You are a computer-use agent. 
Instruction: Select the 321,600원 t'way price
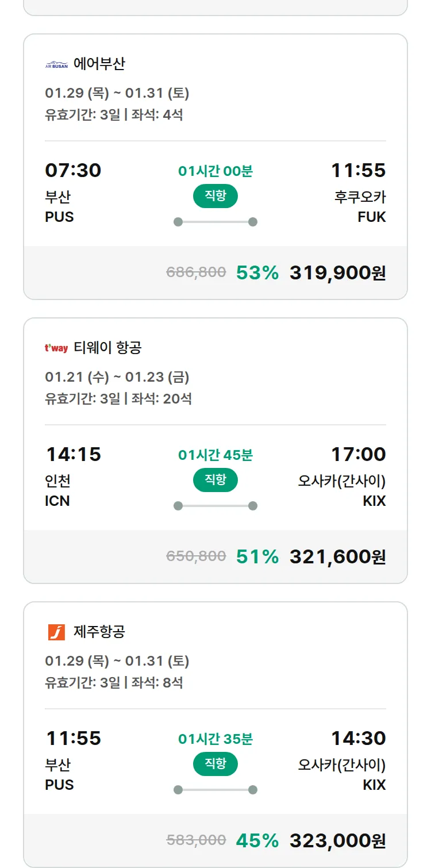337,557
